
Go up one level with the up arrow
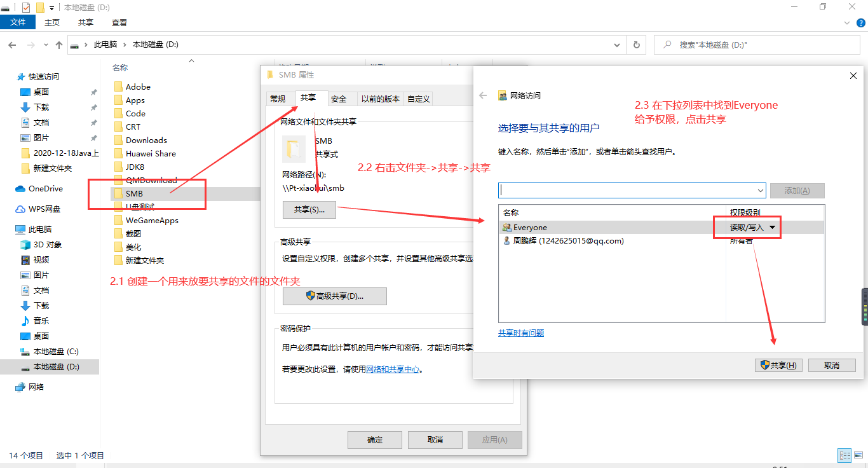(x=59, y=45)
